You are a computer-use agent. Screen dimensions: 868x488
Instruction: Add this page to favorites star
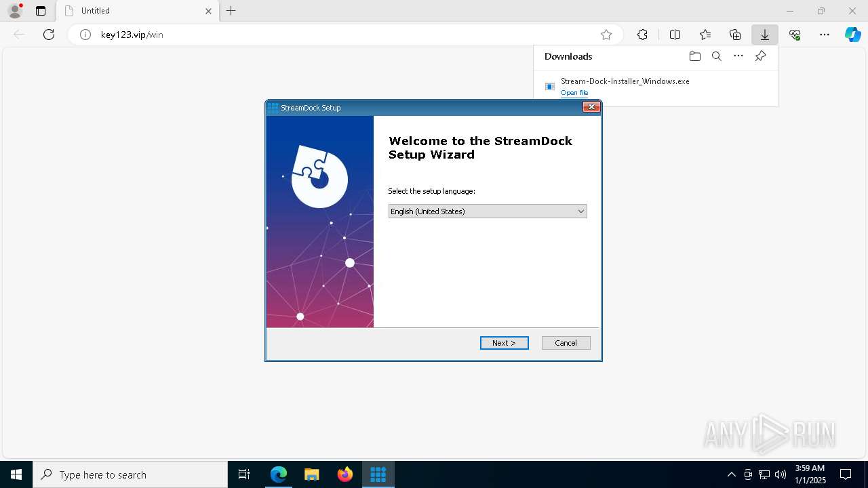[x=606, y=35]
